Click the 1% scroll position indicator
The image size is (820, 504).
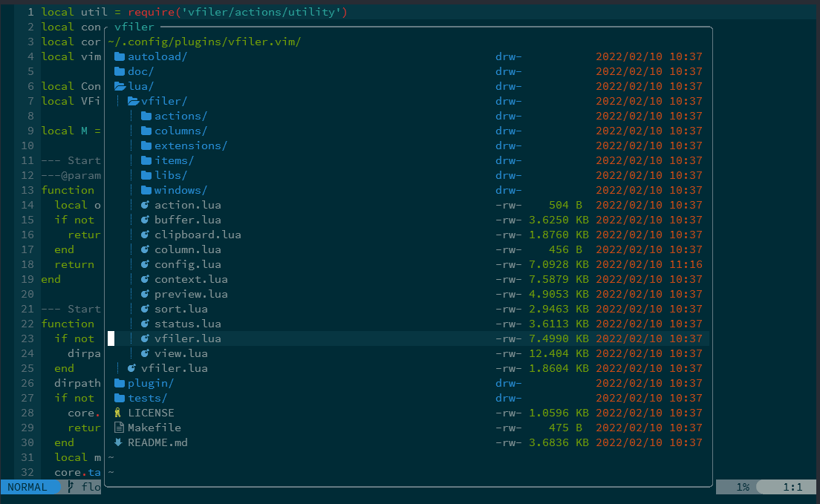pyautogui.click(x=743, y=487)
